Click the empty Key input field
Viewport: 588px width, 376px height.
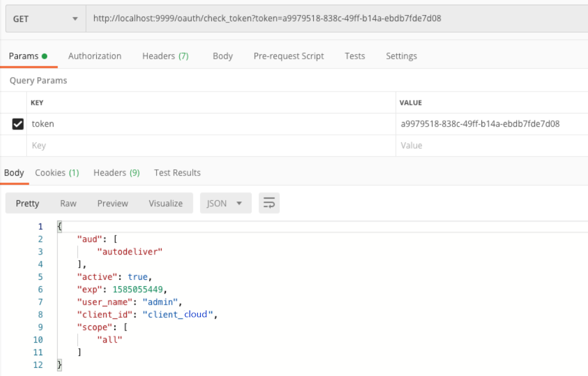211,146
